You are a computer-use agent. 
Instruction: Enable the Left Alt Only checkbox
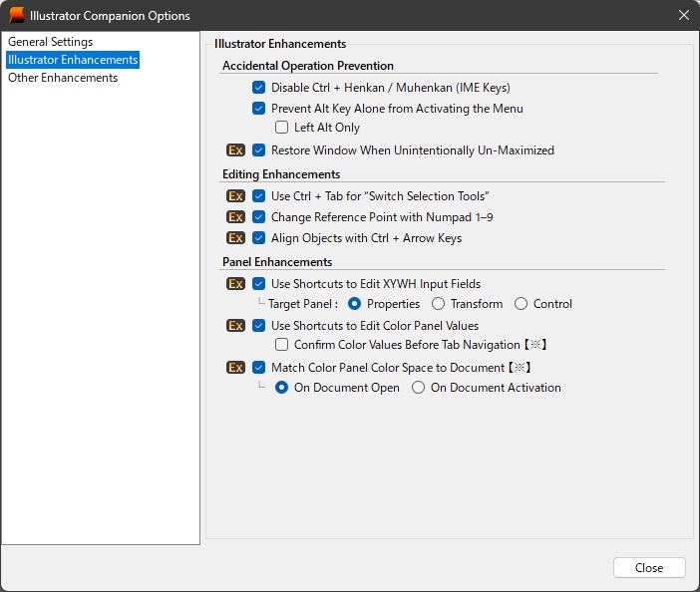[x=281, y=128]
